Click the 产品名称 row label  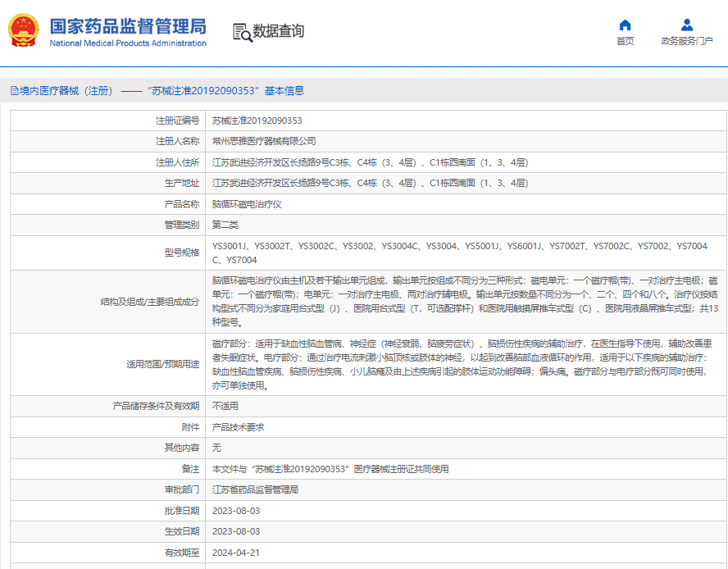tap(181, 204)
